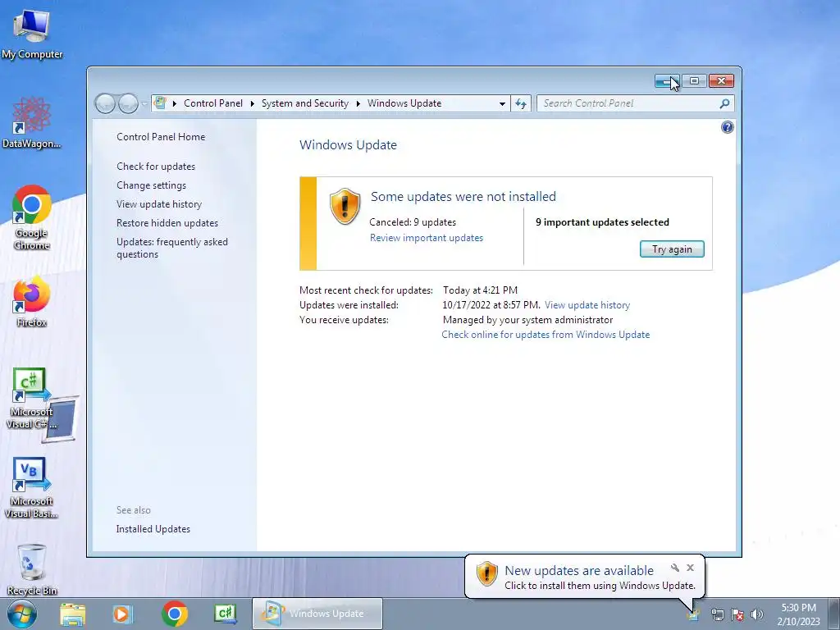Open wrench options icon in notification balloon
The width and height of the screenshot is (840, 630).
(x=675, y=568)
